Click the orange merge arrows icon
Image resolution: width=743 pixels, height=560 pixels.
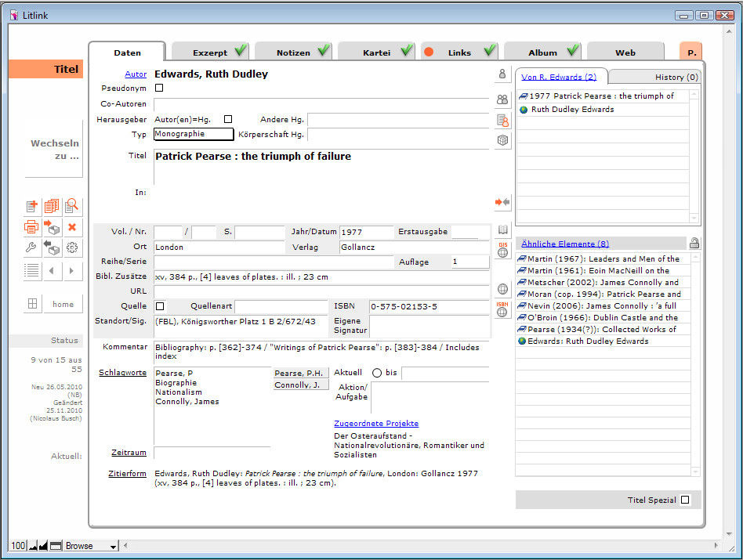[502, 202]
